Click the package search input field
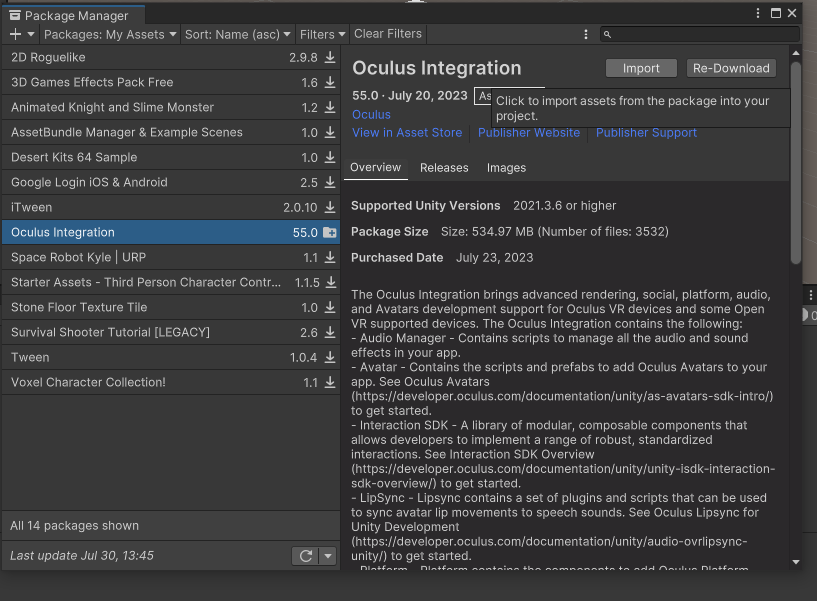 pos(700,34)
